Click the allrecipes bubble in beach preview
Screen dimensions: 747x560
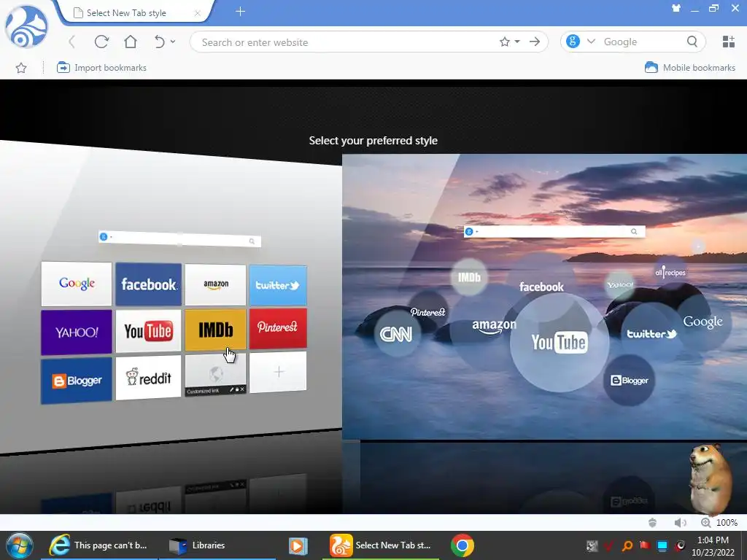[670, 273]
